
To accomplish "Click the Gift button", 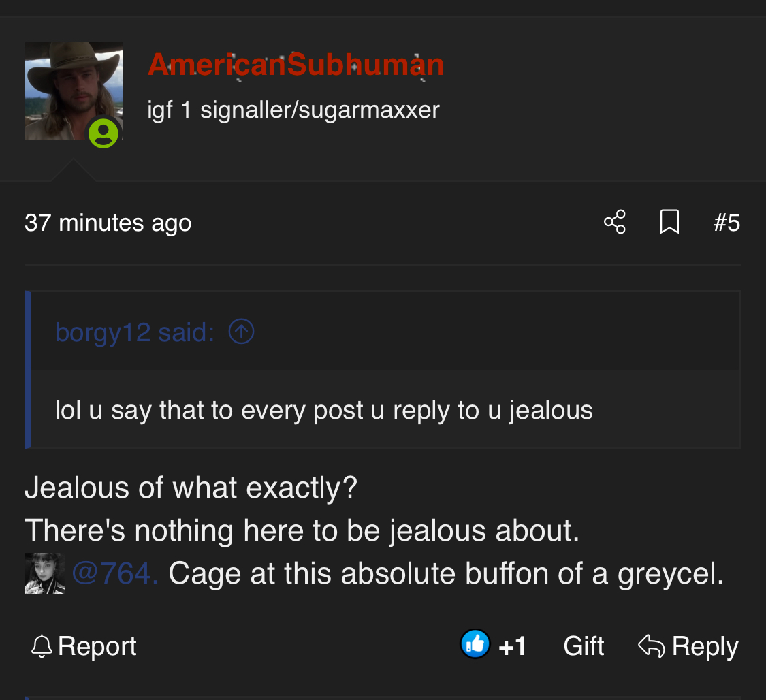I will (584, 646).
